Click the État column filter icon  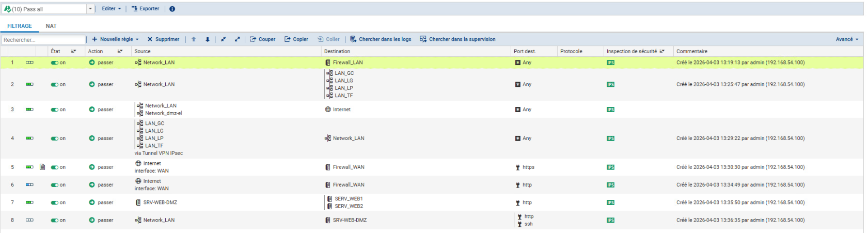[73, 51]
